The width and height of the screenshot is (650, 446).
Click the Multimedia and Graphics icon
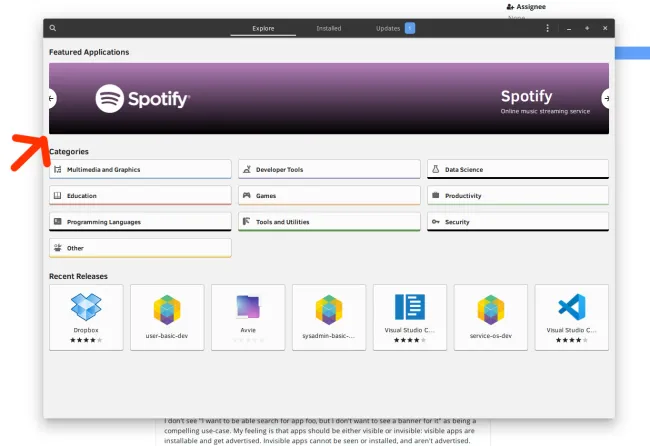click(x=58, y=169)
